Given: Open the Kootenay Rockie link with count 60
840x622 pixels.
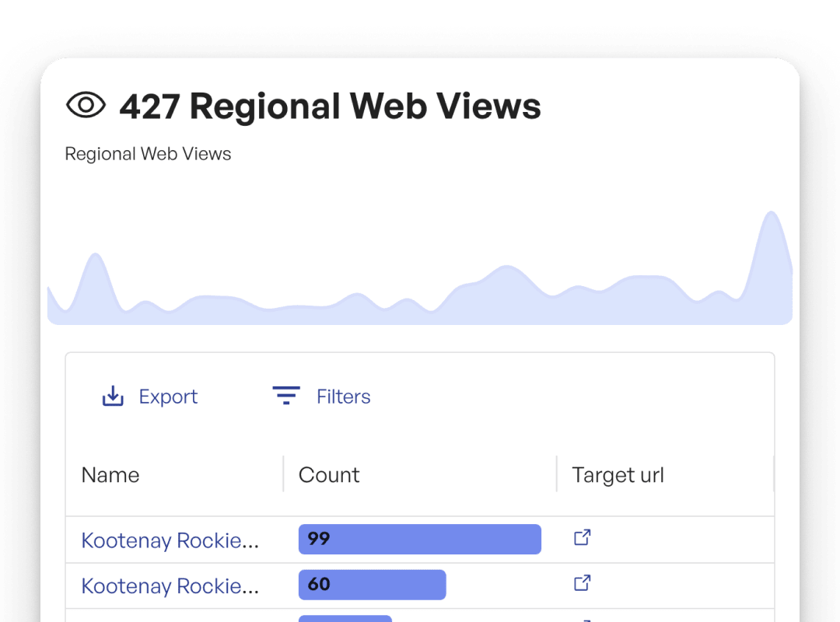Looking at the screenshot, I should (170, 585).
